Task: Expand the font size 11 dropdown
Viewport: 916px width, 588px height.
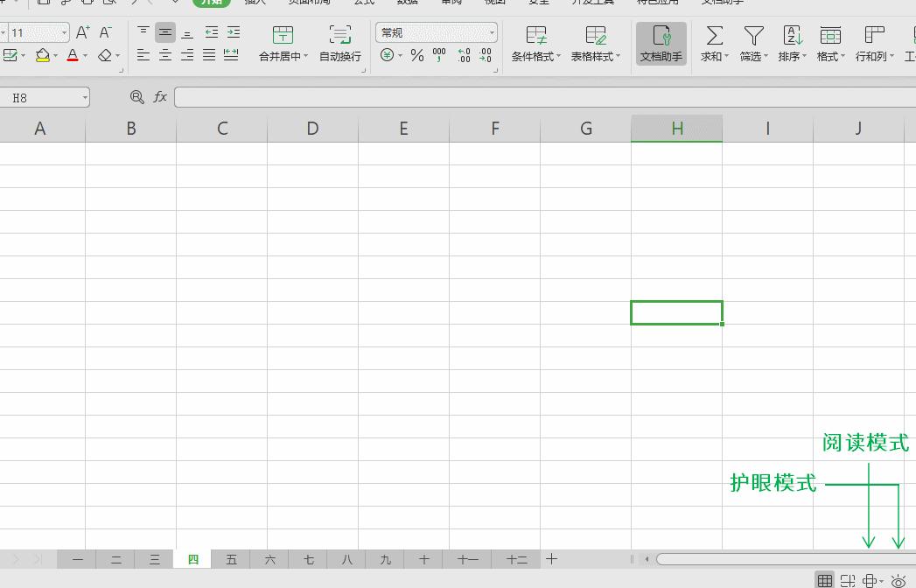Action: coord(64,32)
